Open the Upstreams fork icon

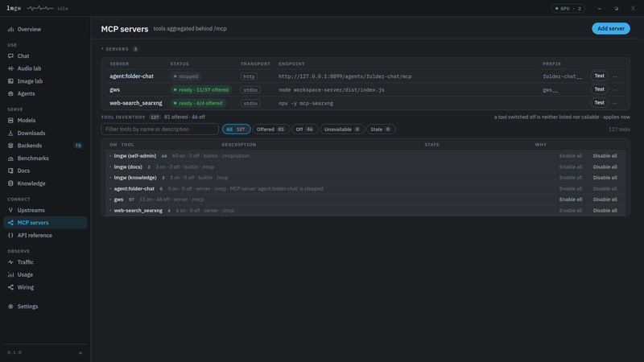[x=10, y=210]
